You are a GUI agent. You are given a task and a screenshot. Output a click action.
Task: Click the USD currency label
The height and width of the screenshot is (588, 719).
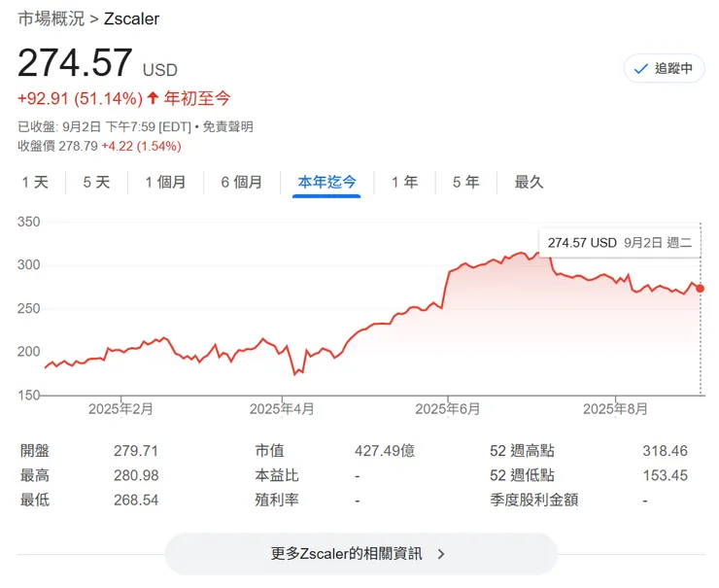click(160, 70)
